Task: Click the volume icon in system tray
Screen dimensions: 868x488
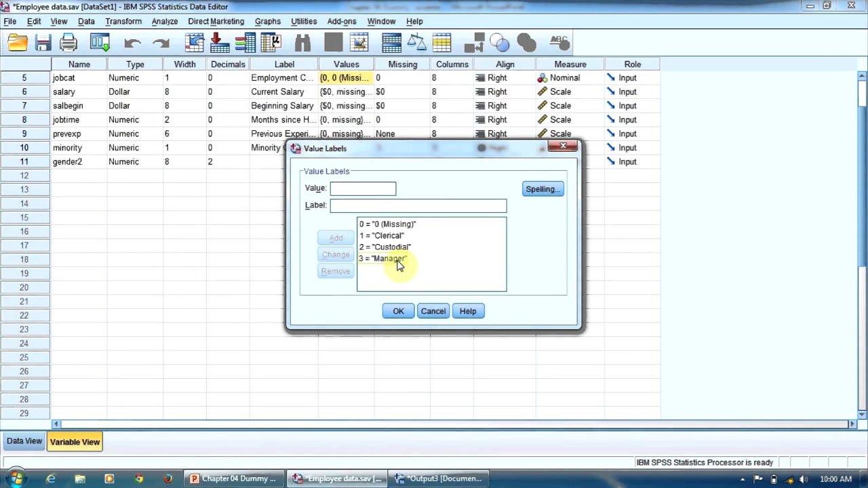Action: [804, 479]
